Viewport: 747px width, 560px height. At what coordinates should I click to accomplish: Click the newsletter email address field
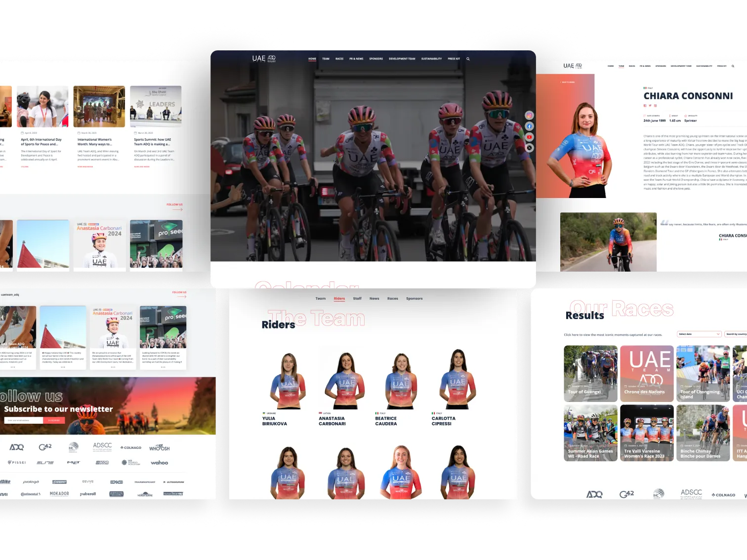[x=24, y=420]
